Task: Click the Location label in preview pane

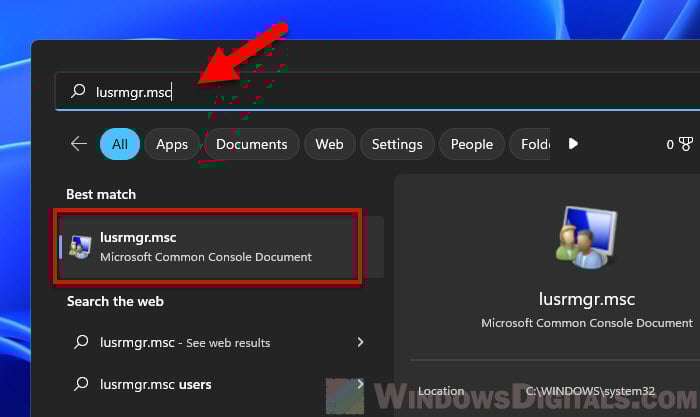Action: (441, 391)
